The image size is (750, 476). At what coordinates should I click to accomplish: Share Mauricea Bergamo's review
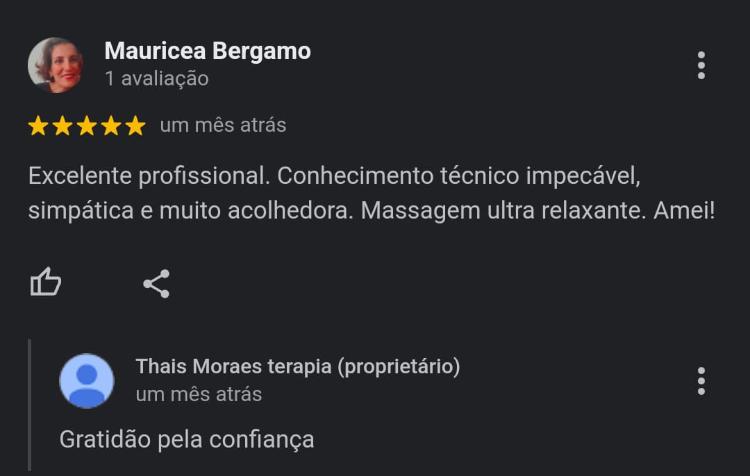pos(156,284)
